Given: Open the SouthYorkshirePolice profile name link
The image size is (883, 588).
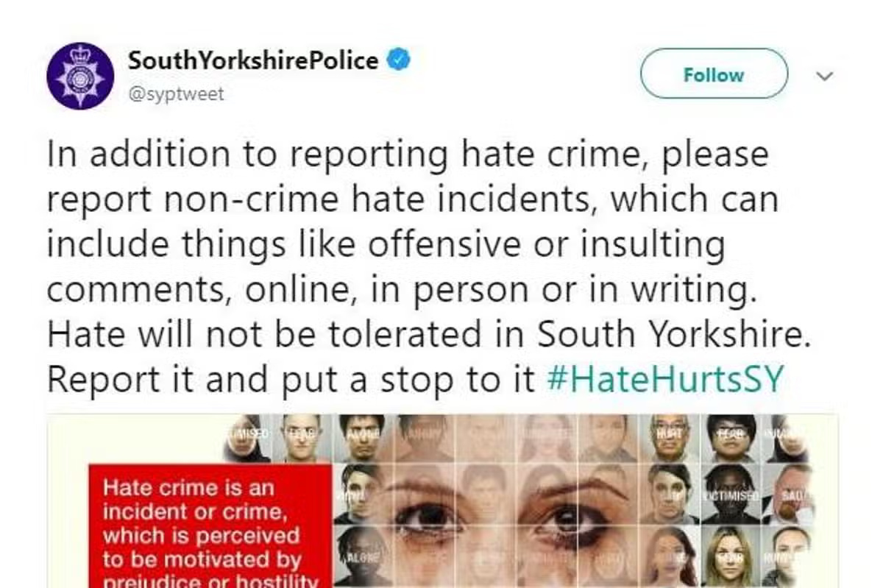Looking at the screenshot, I should coord(252,60).
